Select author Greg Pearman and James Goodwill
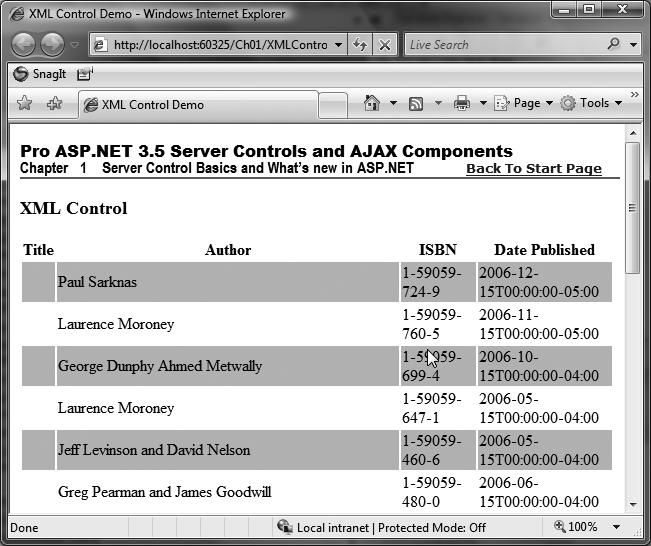This screenshot has width=651, height=546. [x=228, y=492]
